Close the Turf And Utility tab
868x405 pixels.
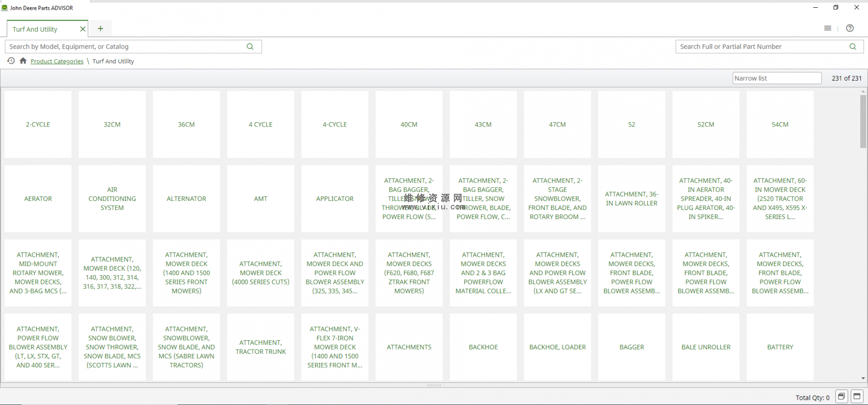click(82, 29)
